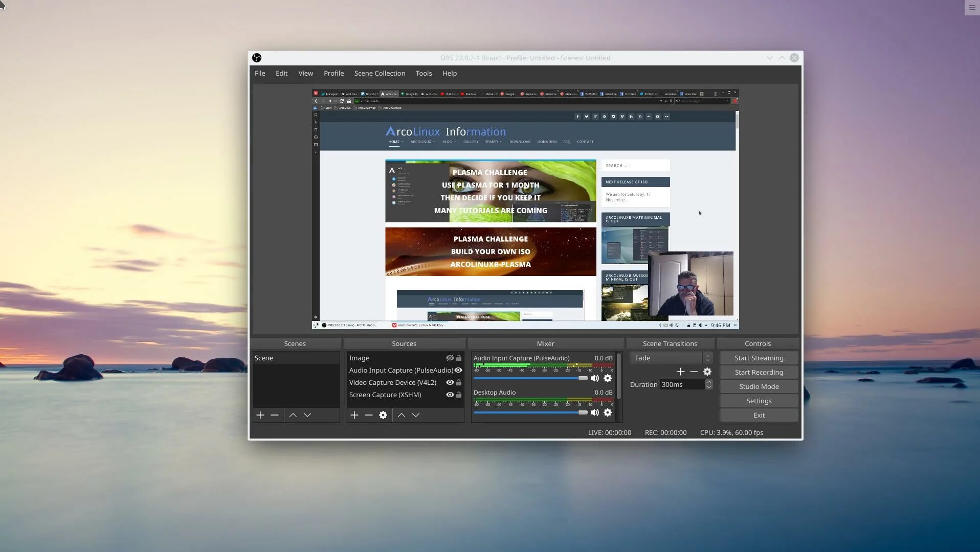The height and width of the screenshot is (552, 980).
Task: Adjust Audio Input Capture volume slider
Action: coord(530,378)
